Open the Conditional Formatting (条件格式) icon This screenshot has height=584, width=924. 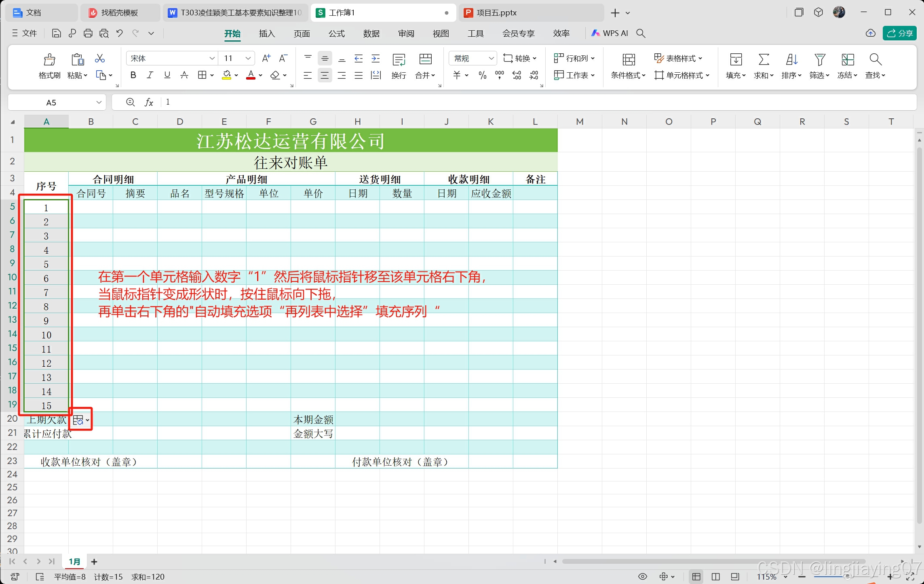pos(628,60)
